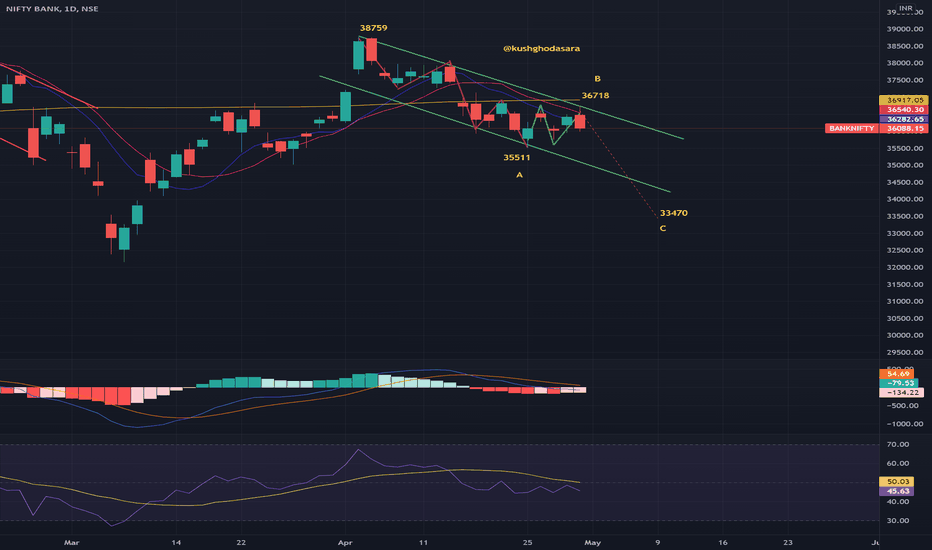Image resolution: width=932 pixels, height=550 pixels.
Task: Select the 14 date on time axis
Action: 176,542
